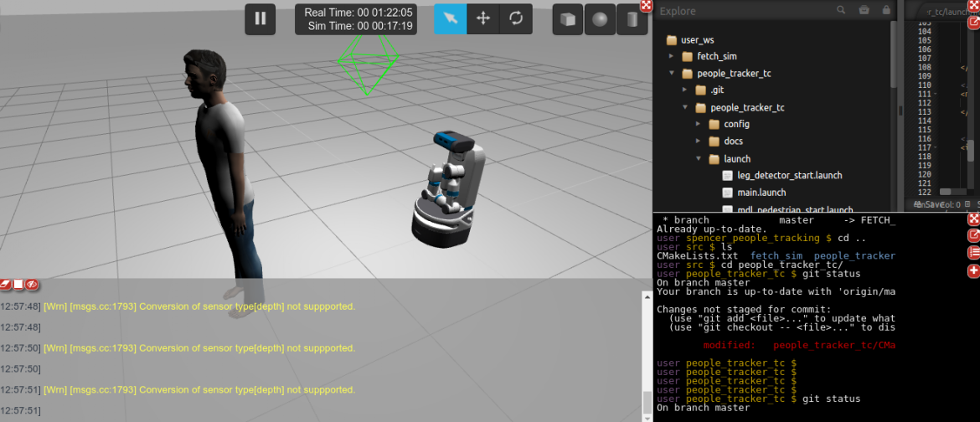
Task: Collapse the top-level people_tracker_tc folder arrow
Action: click(x=671, y=73)
